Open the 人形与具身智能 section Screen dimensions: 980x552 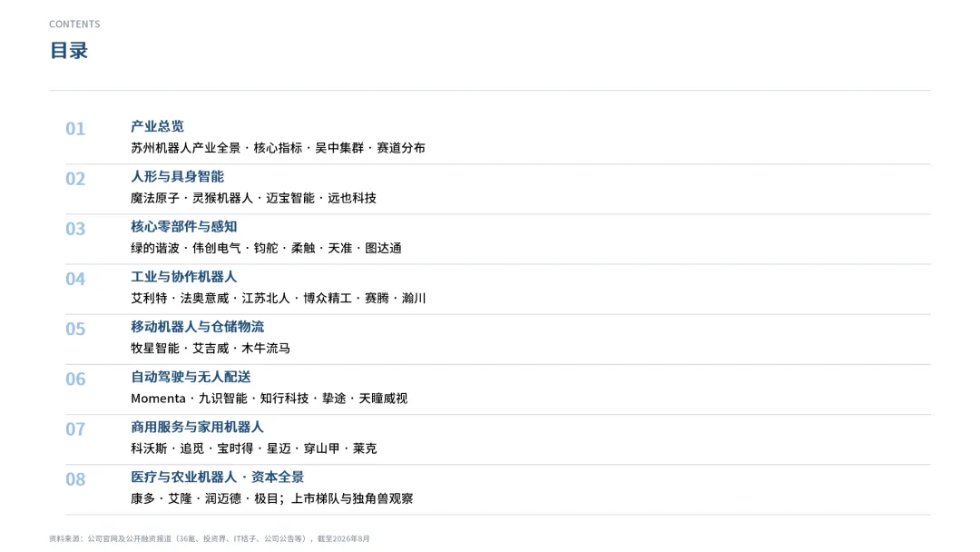pos(177,176)
